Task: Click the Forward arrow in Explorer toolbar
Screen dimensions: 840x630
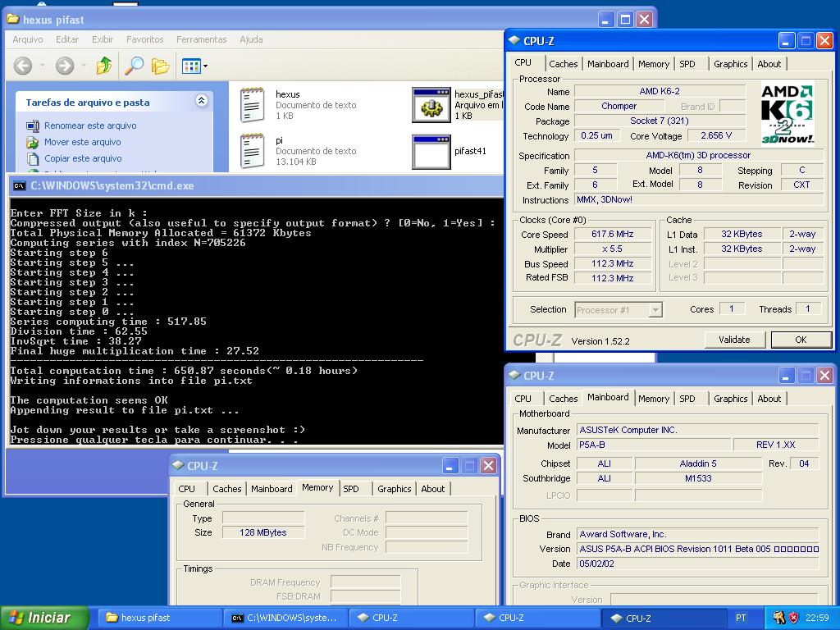Action: (65, 66)
